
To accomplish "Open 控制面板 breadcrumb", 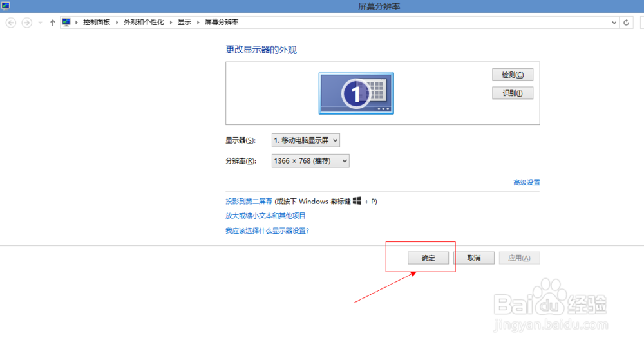I will (97, 22).
